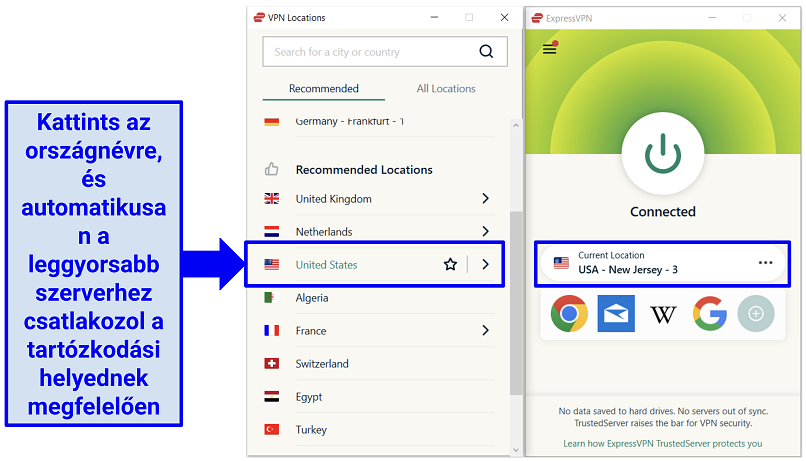Click the US flag in Current Location card

pos(561,263)
